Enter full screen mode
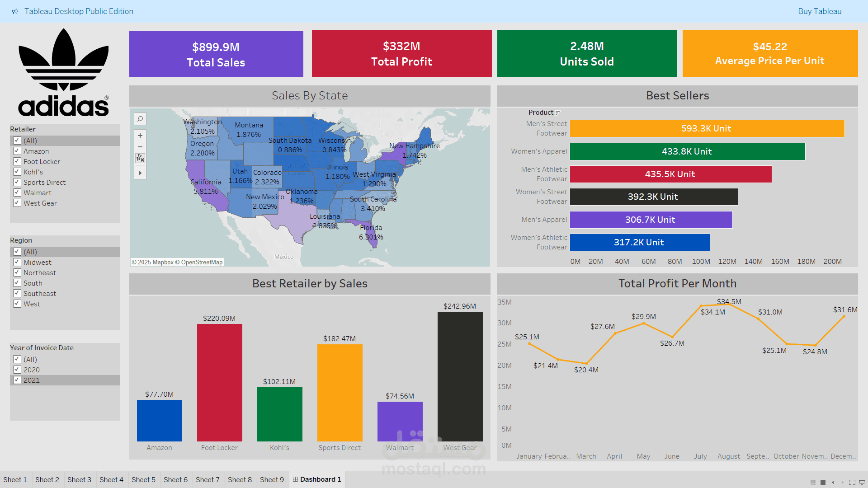The width and height of the screenshot is (868, 488). tap(852, 482)
